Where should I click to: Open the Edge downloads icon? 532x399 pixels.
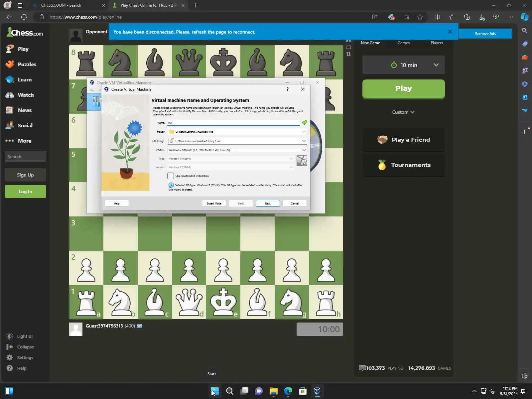point(481,17)
